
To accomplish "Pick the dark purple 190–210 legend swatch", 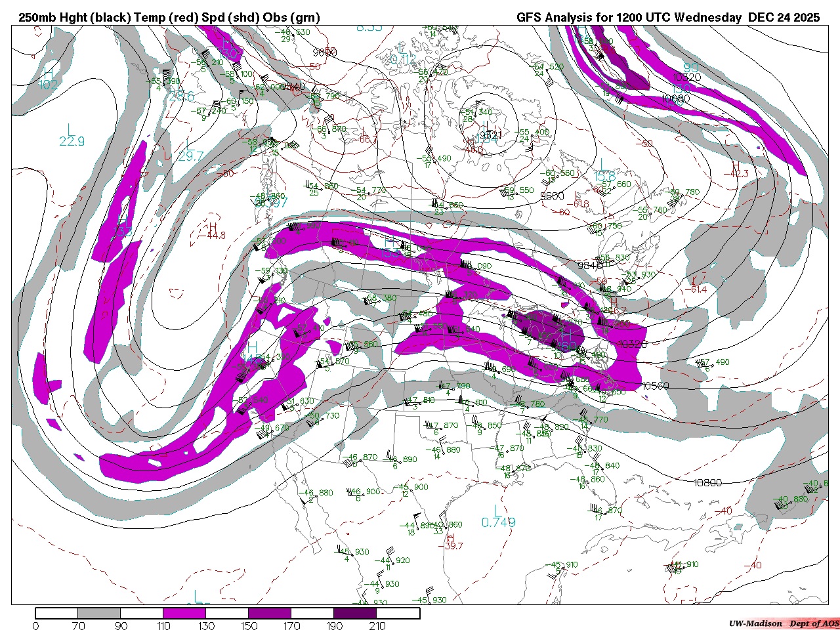I will tap(355, 613).
